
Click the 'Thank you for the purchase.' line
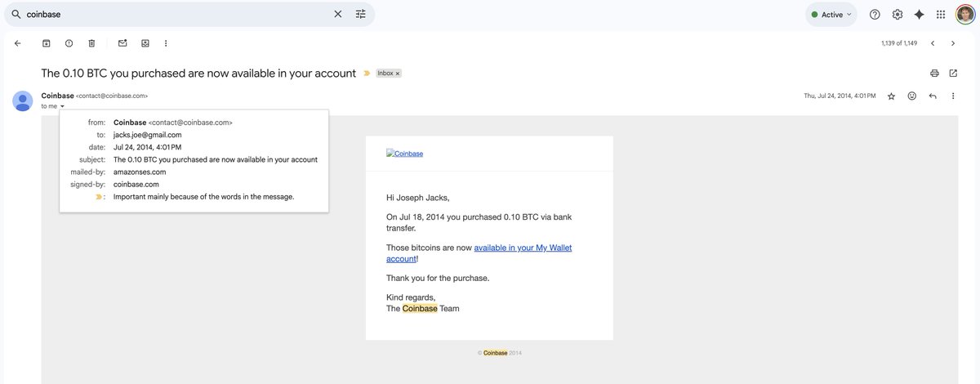[438, 278]
